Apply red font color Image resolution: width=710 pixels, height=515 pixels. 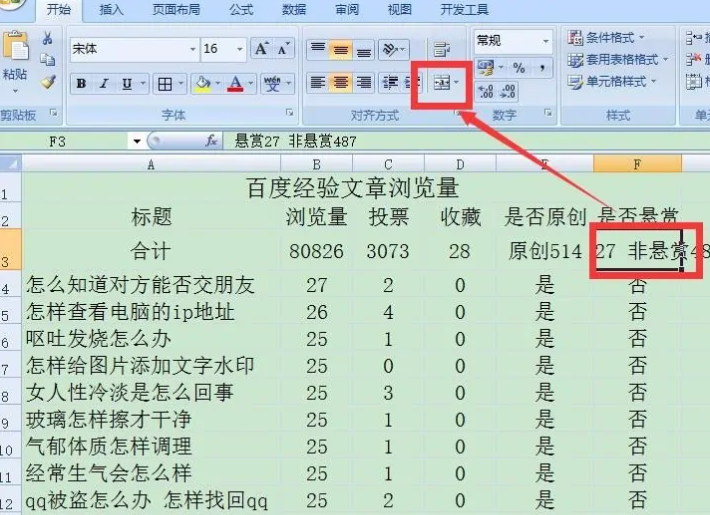235,84
